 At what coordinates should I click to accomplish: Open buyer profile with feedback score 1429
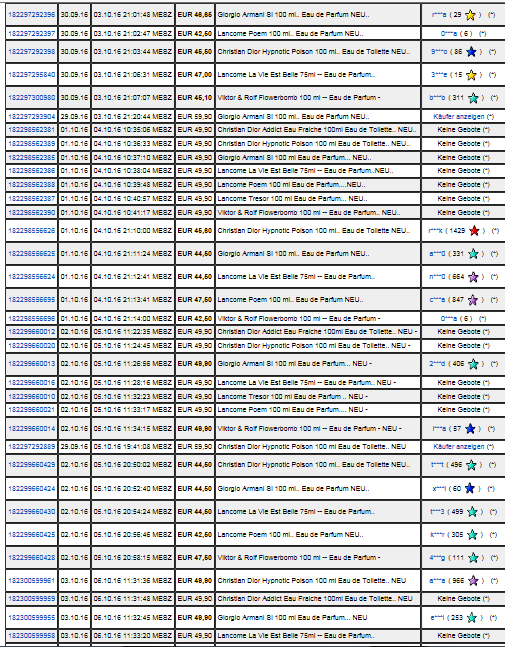point(435,231)
